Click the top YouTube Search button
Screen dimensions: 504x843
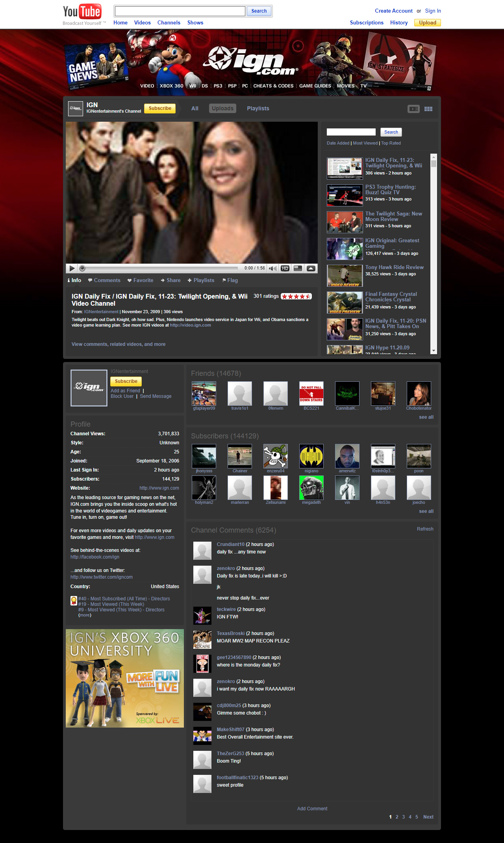click(x=259, y=11)
